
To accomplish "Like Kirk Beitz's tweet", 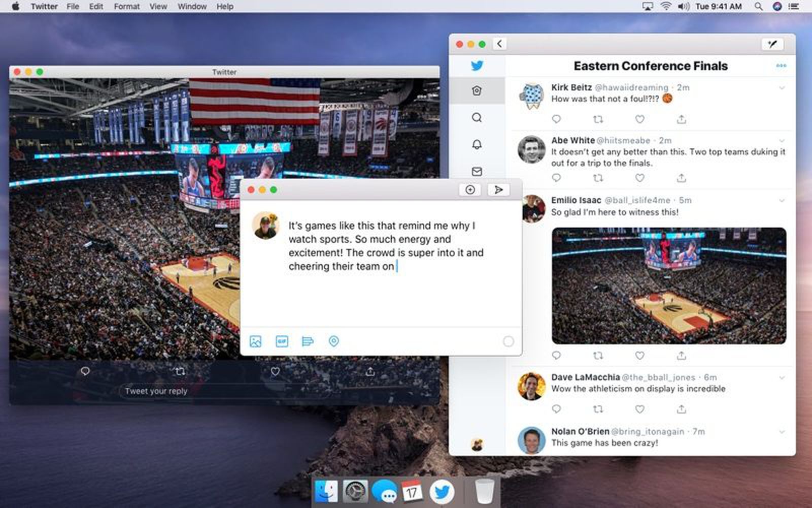I will point(639,119).
